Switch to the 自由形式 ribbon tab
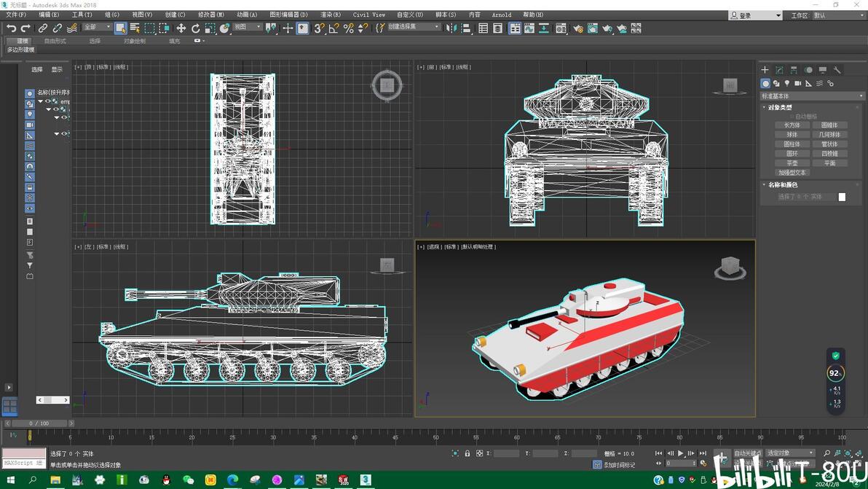Image resolution: width=868 pixels, height=489 pixels. point(55,41)
